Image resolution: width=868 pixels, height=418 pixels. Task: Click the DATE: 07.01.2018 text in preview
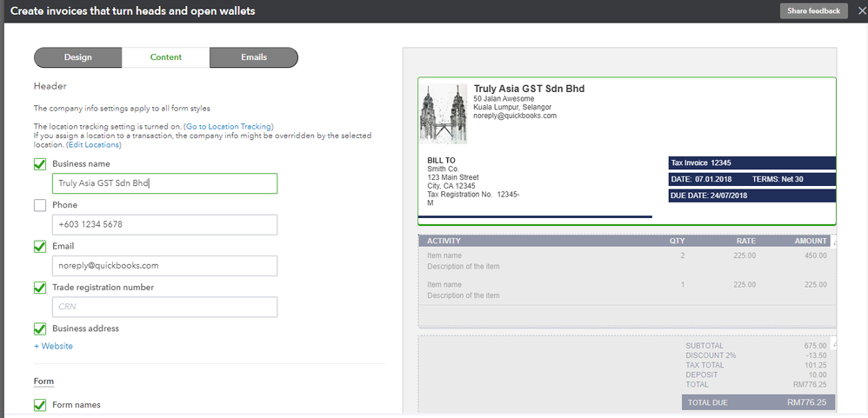pyautogui.click(x=701, y=180)
